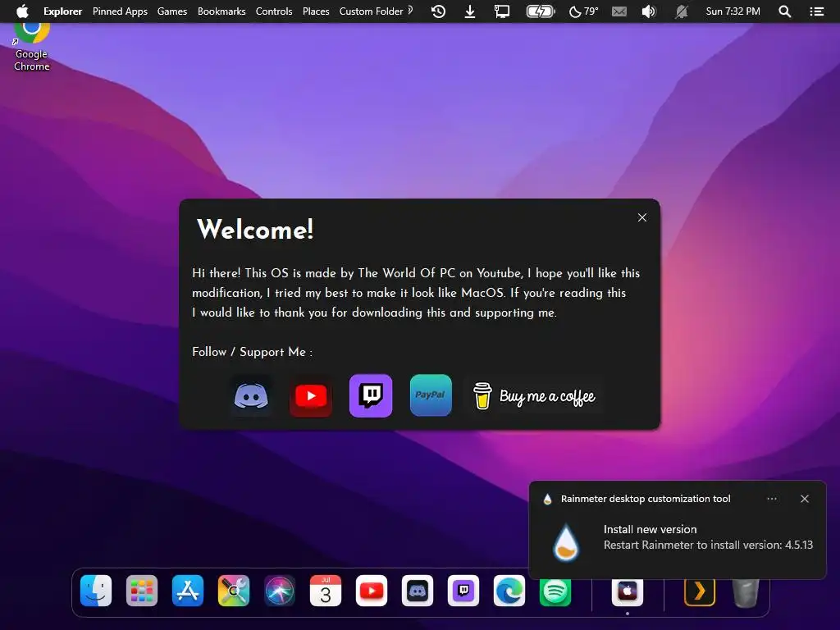Open Finder from the dock
Image resolution: width=840 pixels, height=630 pixels.
(96, 591)
